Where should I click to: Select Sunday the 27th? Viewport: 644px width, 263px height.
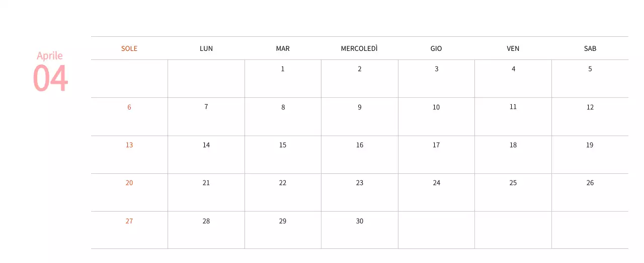(129, 221)
